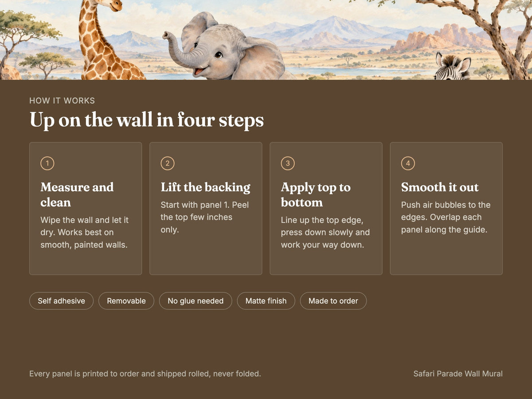Image resolution: width=532 pixels, height=399 pixels.
Task: Click the step 1 number circle
Action: tap(47, 164)
